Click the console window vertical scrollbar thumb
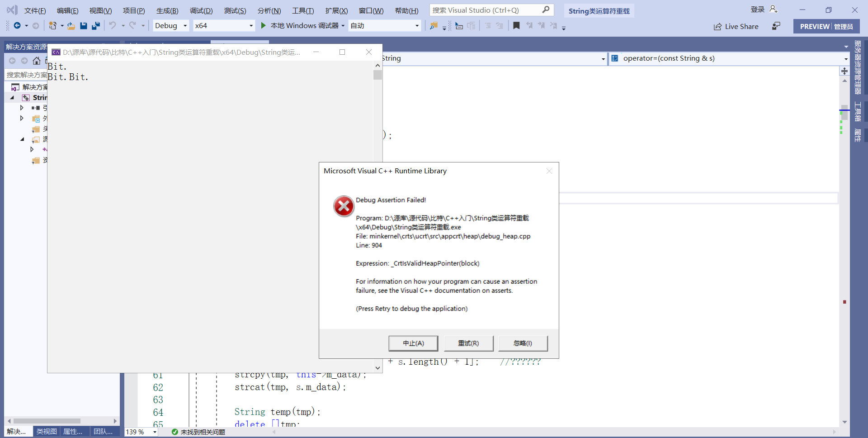 click(378, 75)
